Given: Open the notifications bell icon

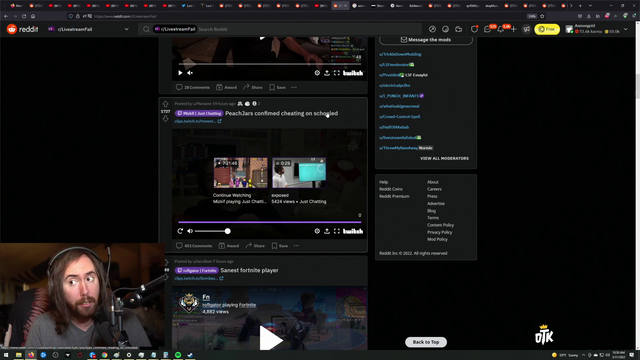Looking at the screenshot, I should pos(501,29).
